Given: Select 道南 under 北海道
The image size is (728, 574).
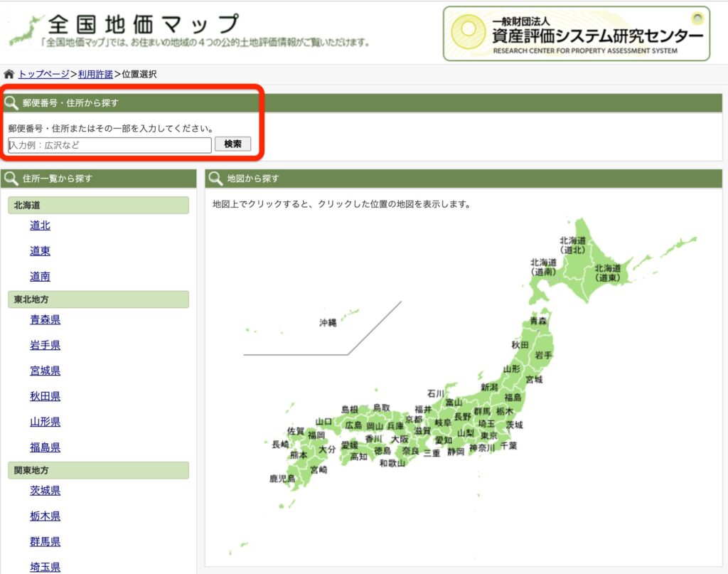Looking at the screenshot, I should click(x=40, y=276).
